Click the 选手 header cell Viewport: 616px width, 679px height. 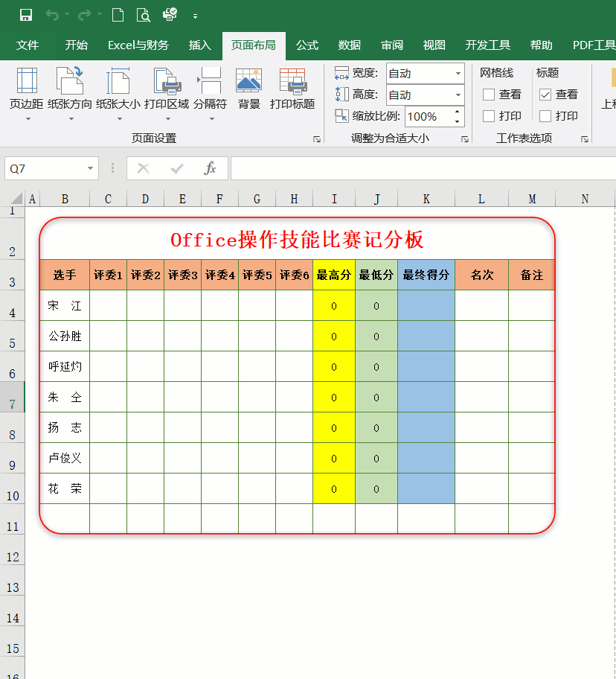(65, 275)
